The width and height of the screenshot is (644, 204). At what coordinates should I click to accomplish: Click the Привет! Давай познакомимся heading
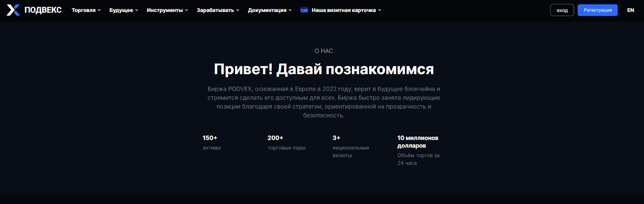coord(324,69)
